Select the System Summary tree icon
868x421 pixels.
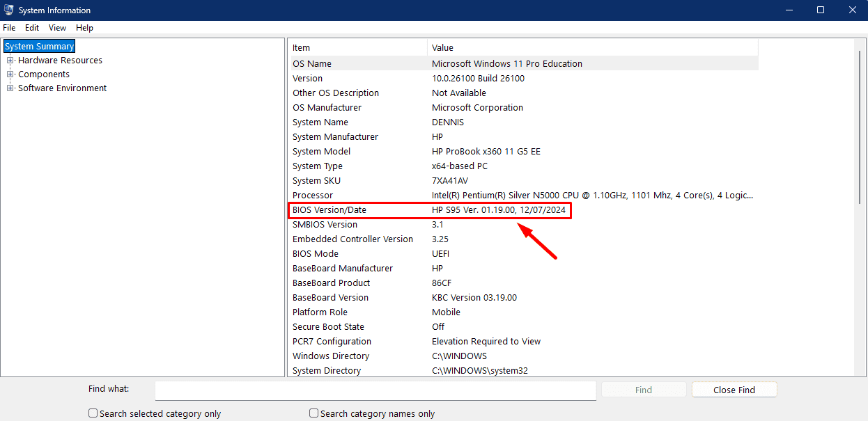[x=39, y=46]
